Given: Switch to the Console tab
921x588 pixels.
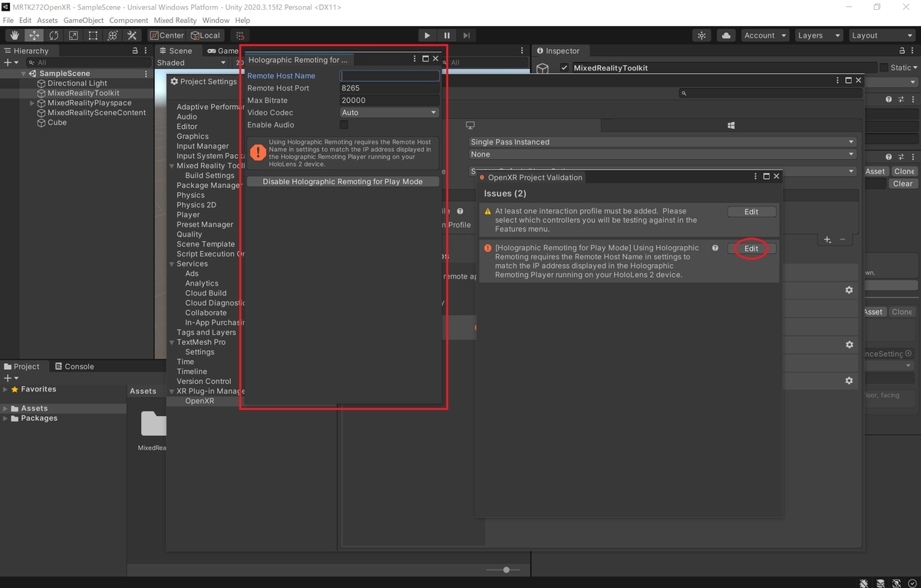Looking at the screenshot, I should tap(74, 366).
